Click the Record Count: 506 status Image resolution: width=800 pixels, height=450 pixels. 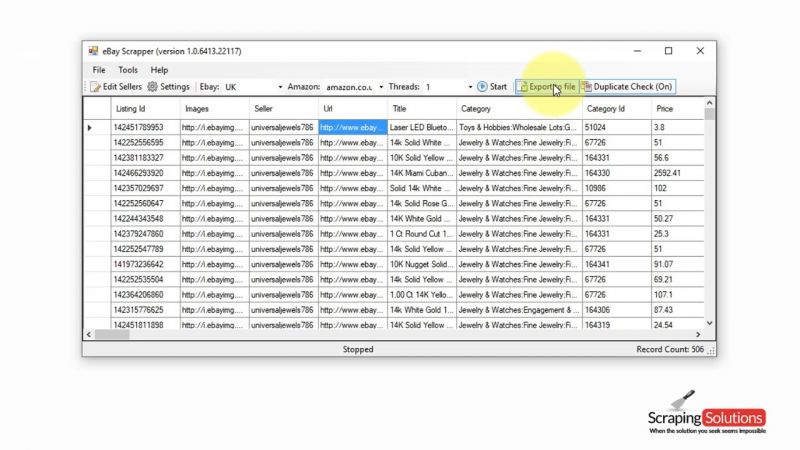(x=670, y=349)
